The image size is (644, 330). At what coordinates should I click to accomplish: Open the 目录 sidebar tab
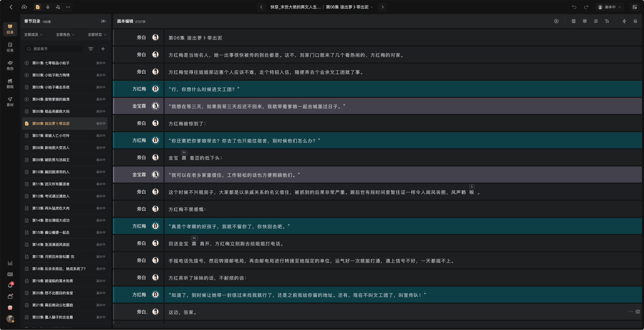pos(10,29)
